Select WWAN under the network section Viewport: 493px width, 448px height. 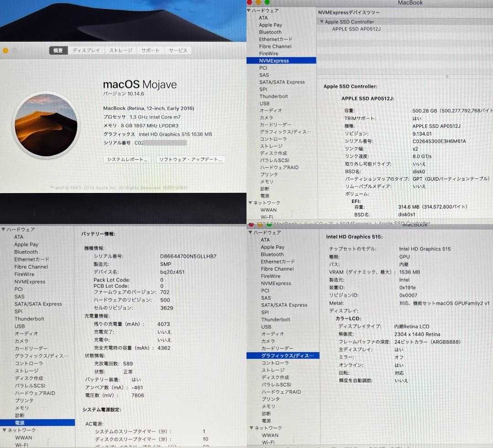268,210
